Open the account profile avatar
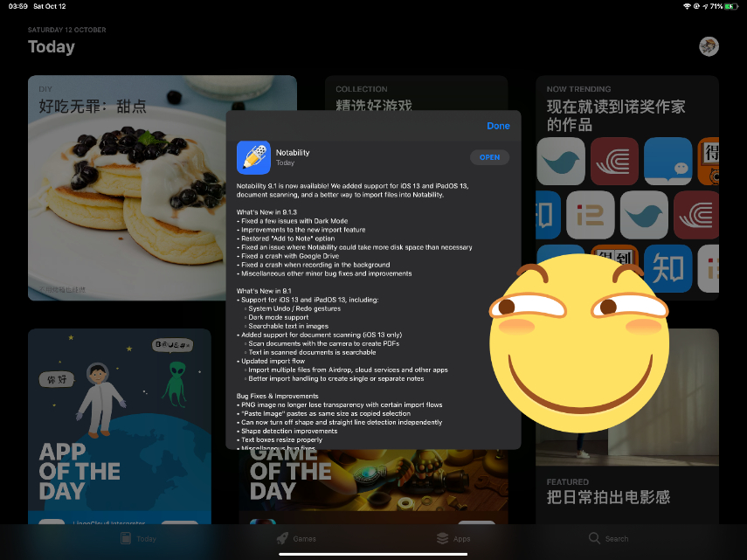 (709, 46)
